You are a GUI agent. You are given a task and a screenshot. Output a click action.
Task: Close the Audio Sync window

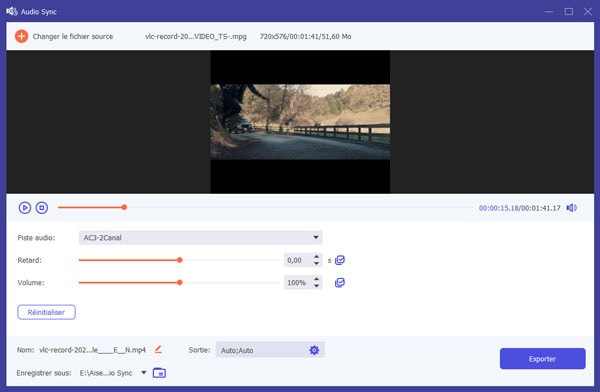(588, 11)
